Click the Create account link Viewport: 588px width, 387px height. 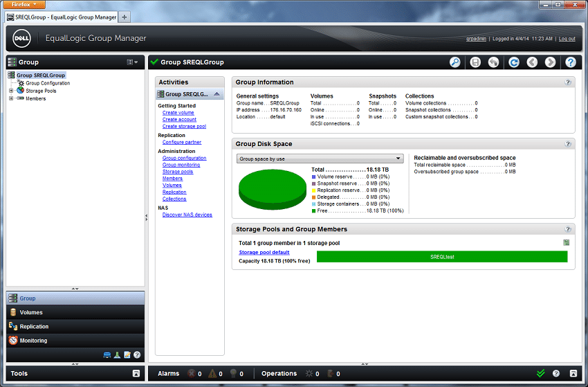point(179,119)
